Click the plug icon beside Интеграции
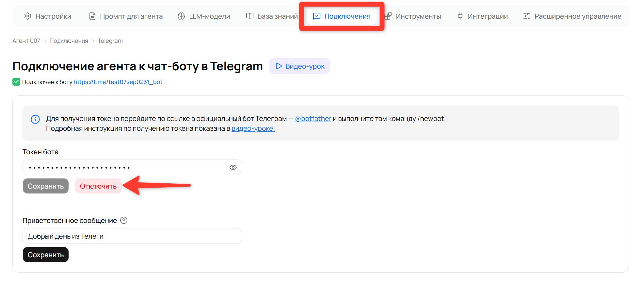Image resolution: width=644 pixels, height=285 pixels. pyautogui.click(x=460, y=16)
